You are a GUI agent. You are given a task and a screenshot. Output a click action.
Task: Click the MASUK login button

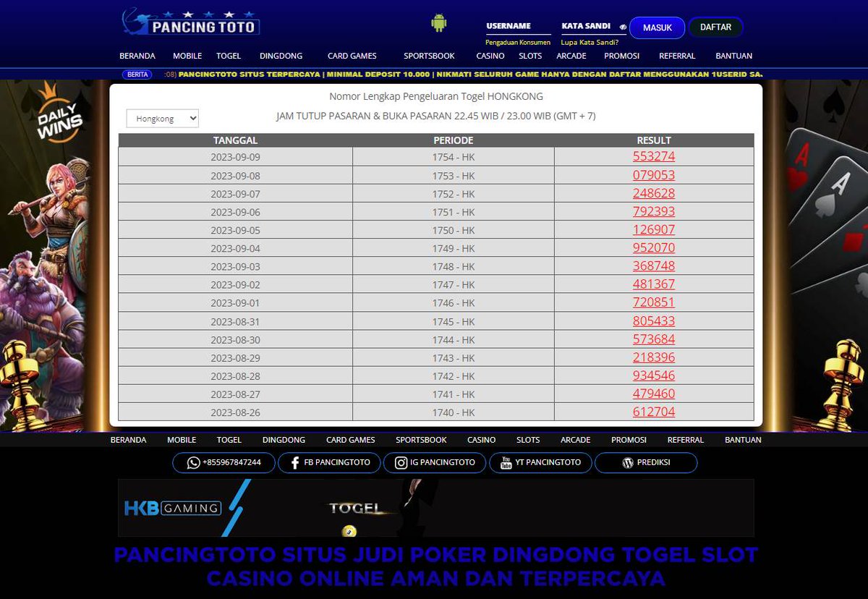coord(657,27)
